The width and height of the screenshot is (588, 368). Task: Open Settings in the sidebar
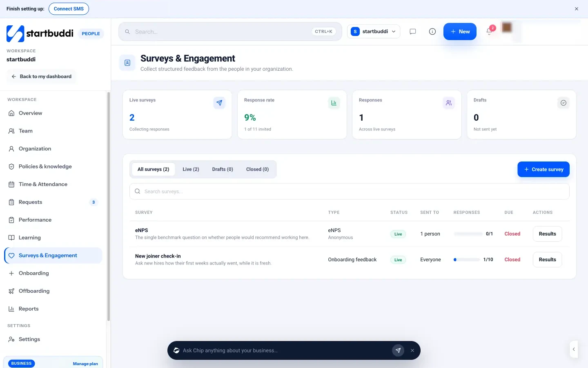pos(53,339)
